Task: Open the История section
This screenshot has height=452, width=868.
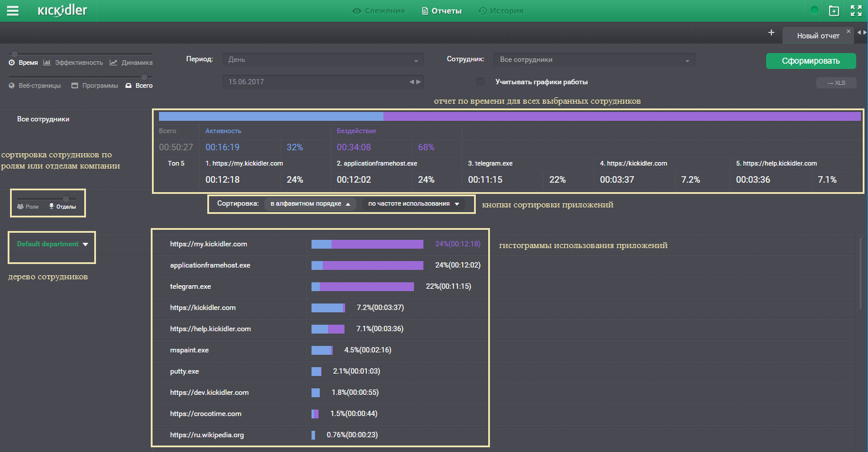Action: [x=501, y=11]
